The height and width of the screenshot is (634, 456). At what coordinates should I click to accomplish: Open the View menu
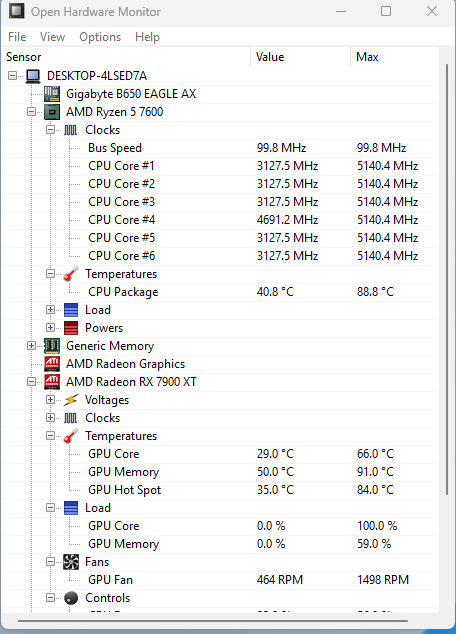tap(53, 37)
